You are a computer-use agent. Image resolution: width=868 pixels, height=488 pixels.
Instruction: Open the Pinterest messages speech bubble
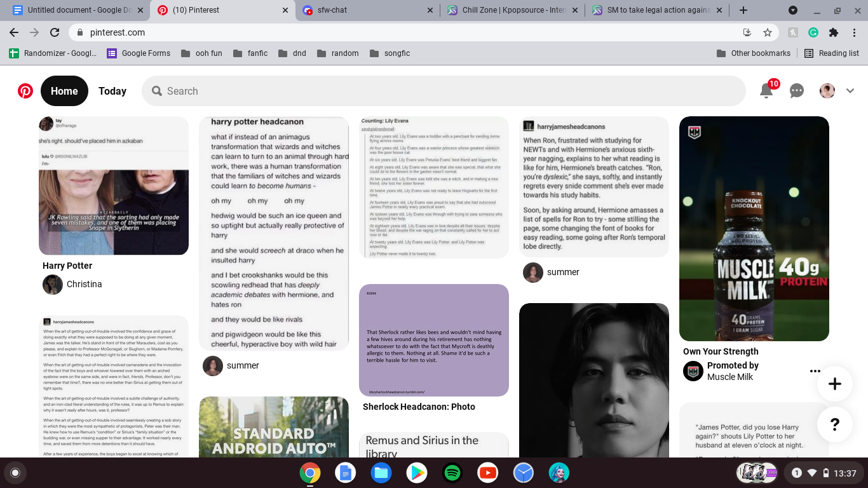(x=797, y=91)
